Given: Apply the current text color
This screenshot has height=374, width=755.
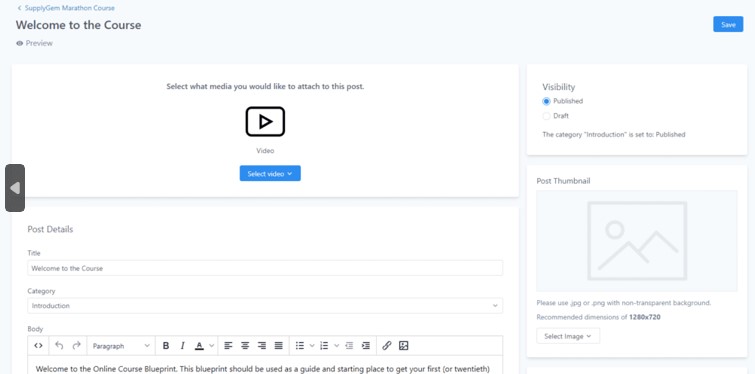Looking at the screenshot, I should [x=199, y=346].
